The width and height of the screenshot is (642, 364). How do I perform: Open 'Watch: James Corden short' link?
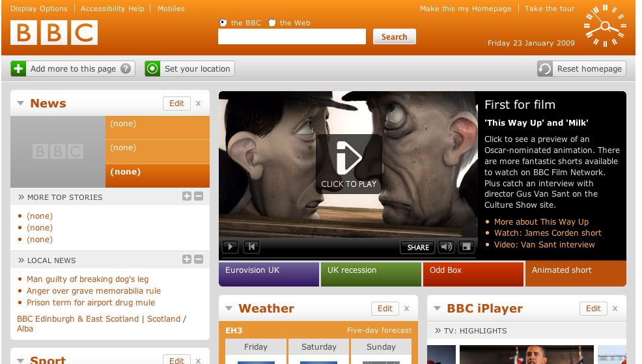[548, 233]
